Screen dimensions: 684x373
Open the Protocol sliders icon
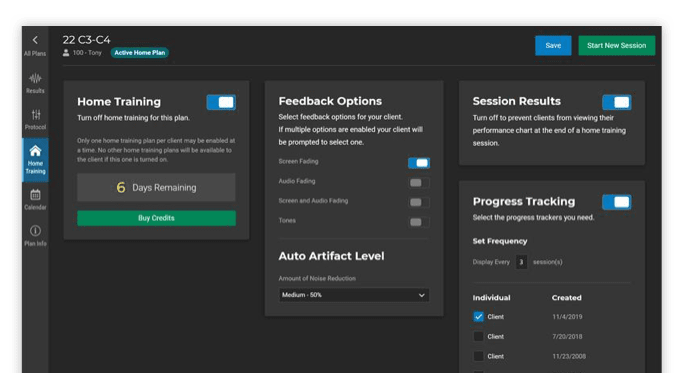[x=36, y=114]
